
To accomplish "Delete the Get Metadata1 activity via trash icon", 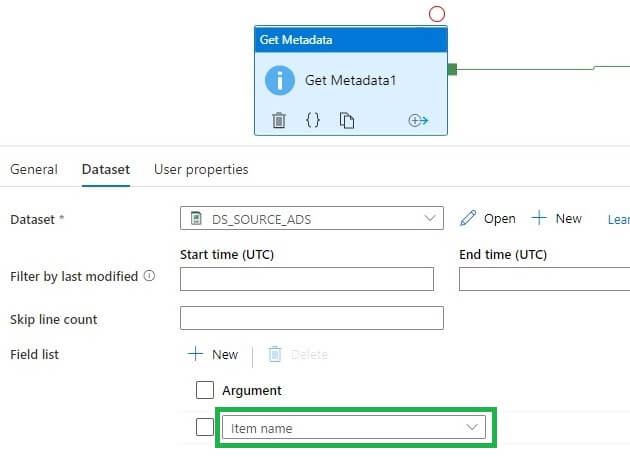I will [x=279, y=120].
